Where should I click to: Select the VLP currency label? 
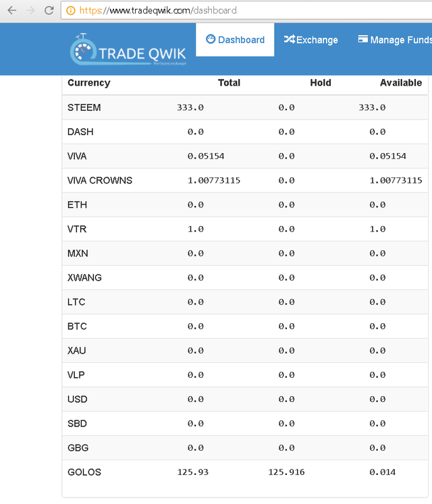76,375
